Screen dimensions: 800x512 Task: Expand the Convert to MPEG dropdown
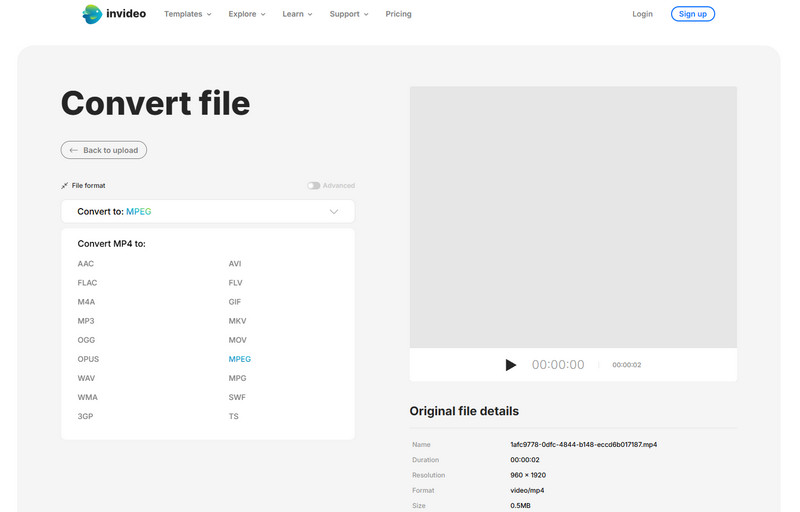pyautogui.click(x=334, y=212)
